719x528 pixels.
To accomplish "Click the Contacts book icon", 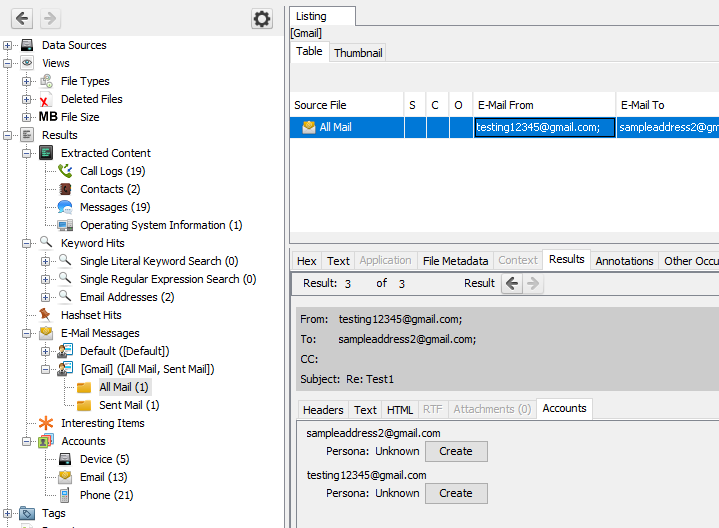I will click(x=65, y=189).
